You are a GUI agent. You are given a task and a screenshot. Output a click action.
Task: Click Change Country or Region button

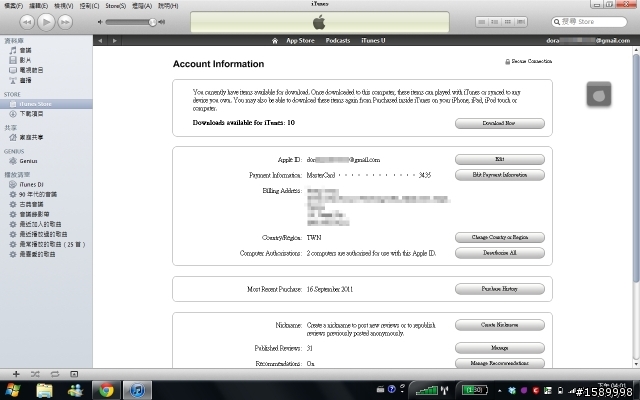(500, 238)
